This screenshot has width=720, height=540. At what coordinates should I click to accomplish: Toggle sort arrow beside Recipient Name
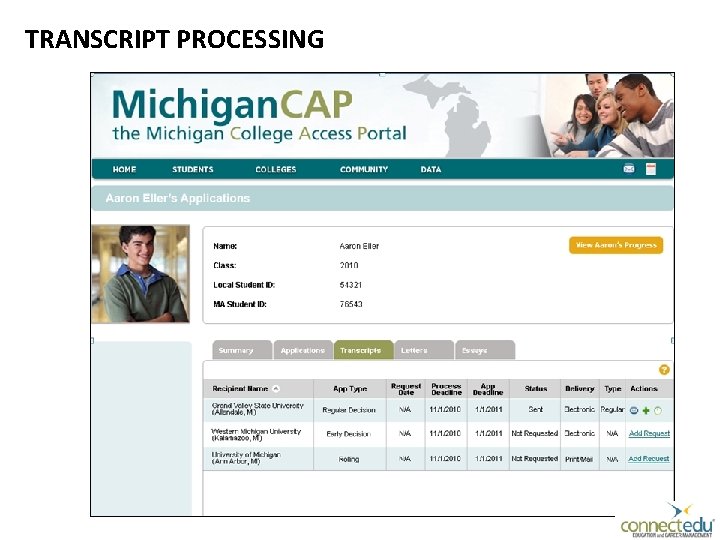(x=276, y=388)
